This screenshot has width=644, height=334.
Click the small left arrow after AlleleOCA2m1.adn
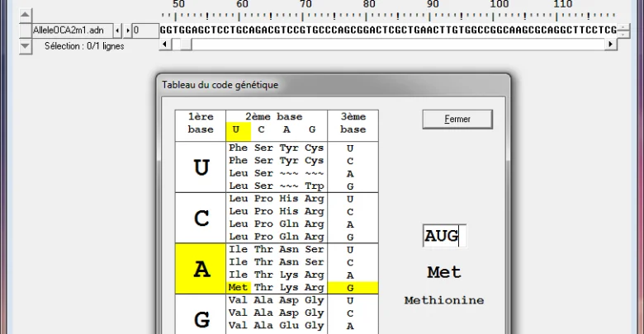click(x=117, y=31)
